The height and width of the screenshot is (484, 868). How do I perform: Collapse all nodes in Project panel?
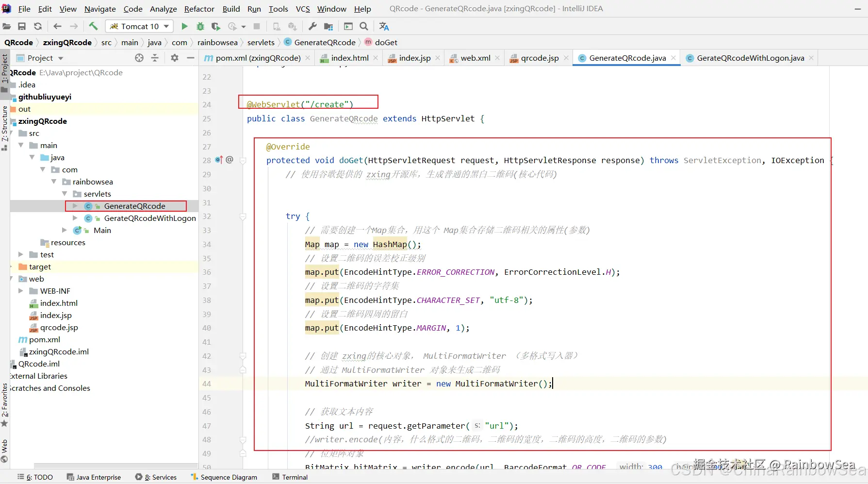pyautogui.click(x=155, y=58)
